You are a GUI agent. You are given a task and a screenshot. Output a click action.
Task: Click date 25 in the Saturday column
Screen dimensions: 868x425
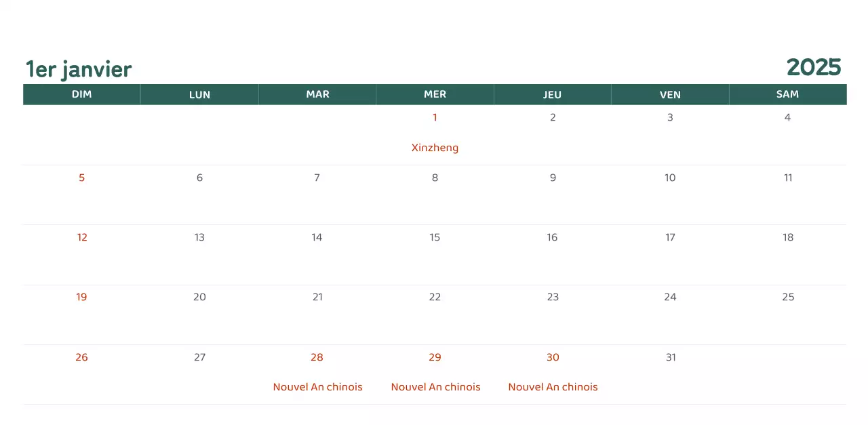pyautogui.click(x=787, y=297)
